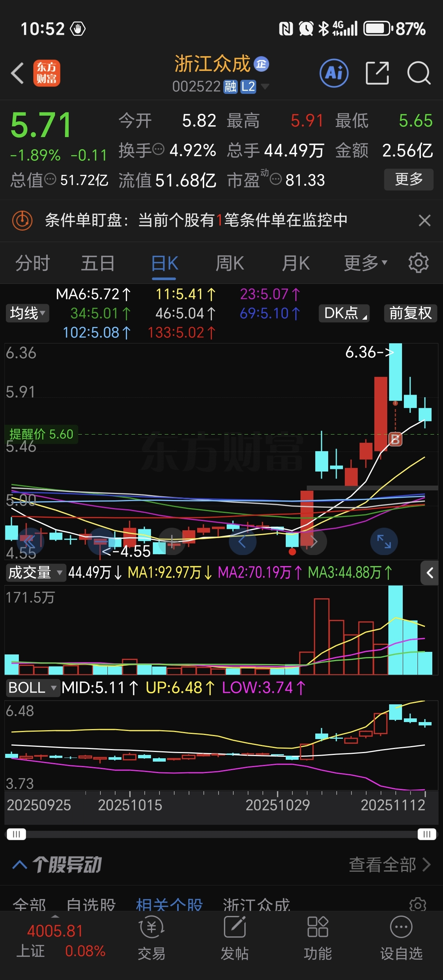Open the 发帖 post button
The height and width of the screenshot is (980, 443).
tap(234, 938)
